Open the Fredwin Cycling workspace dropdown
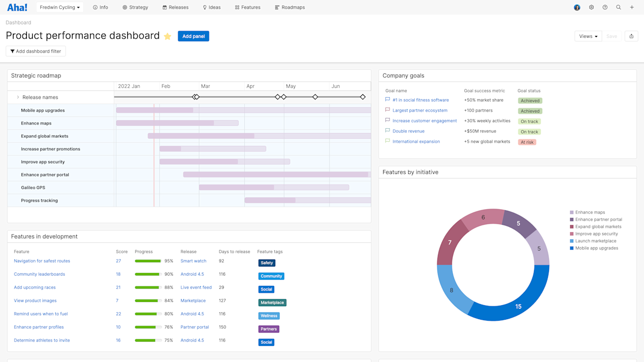The height and width of the screenshot is (362, 644). point(59,8)
